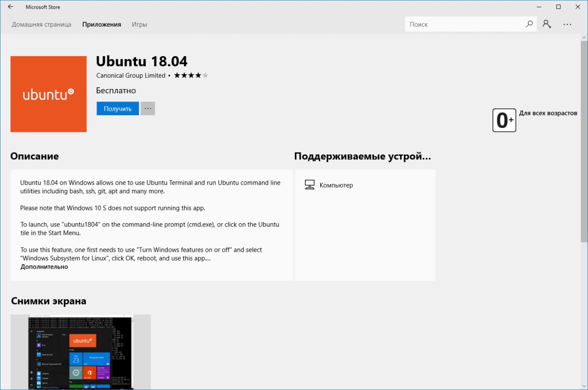
Task: Click the Для всех возрастов label
Action: click(548, 113)
